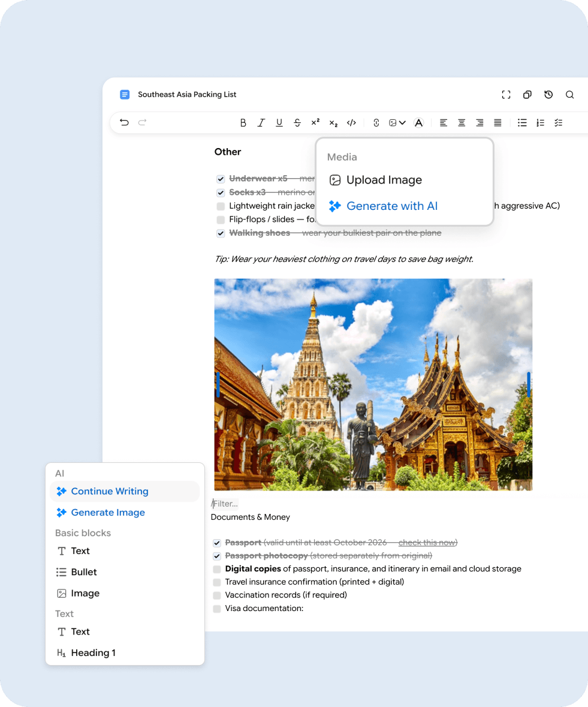Viewport: 588px width, 707px height.
Task: Uncheck the Passport photocopy item
Action: pos(217,556)
